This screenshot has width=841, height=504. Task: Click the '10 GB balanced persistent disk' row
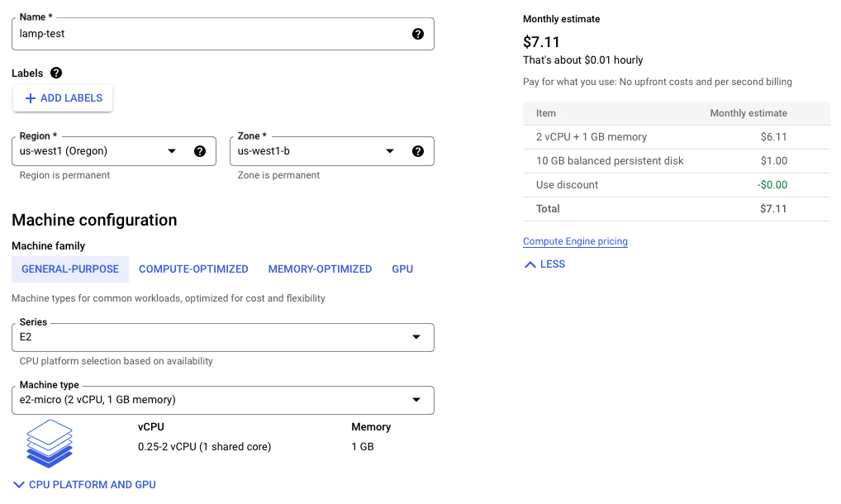pyautogui.click(x=677, y=161)
